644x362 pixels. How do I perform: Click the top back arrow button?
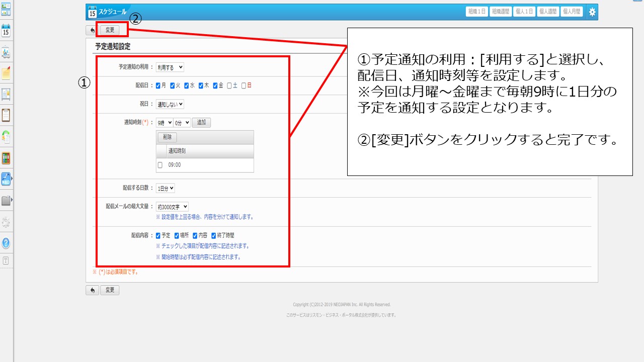tap(92, 30)
